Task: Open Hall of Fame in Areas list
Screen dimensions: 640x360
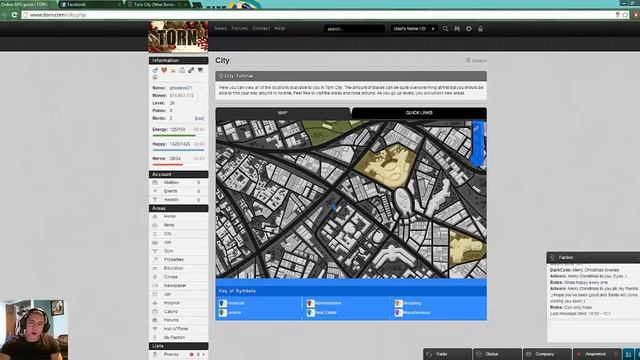Action: [178, 329]
